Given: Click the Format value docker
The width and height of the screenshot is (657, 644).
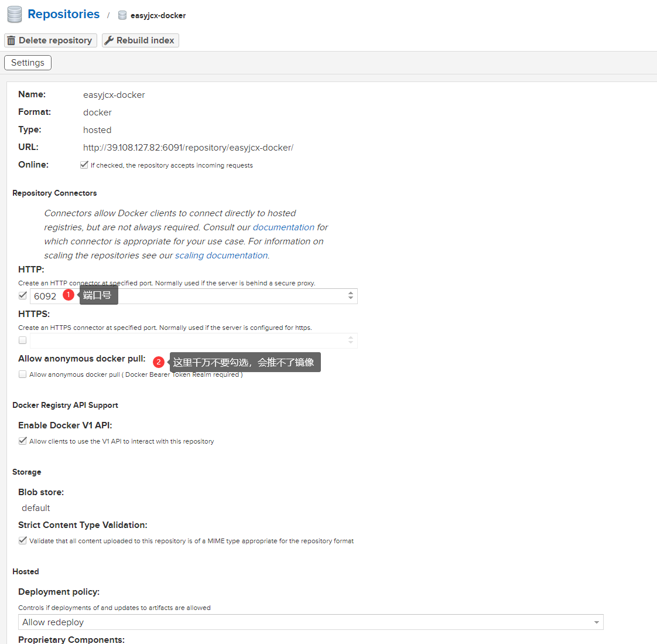Looking at the screenshot, I should point(97,113).
